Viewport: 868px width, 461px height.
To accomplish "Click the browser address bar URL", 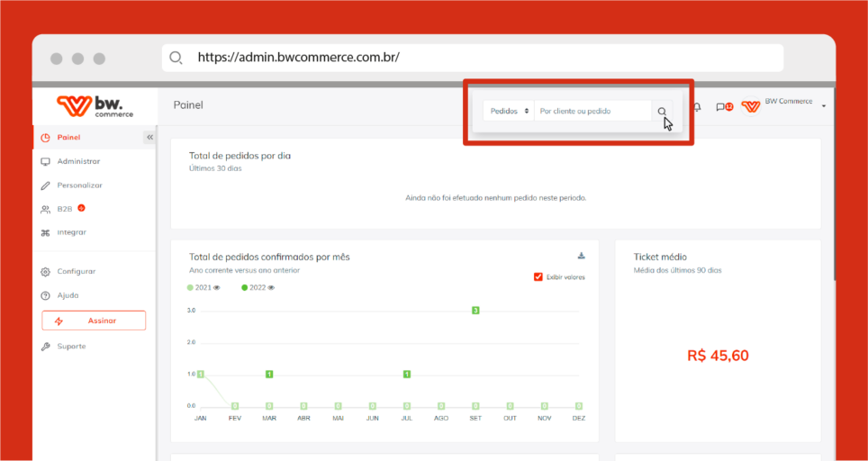I will pos(298,58).
